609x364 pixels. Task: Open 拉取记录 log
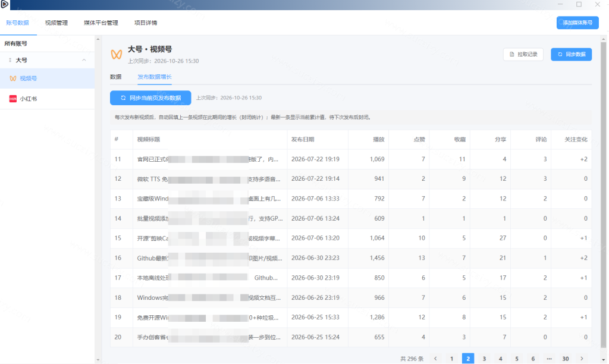click(x=523, y=54)
